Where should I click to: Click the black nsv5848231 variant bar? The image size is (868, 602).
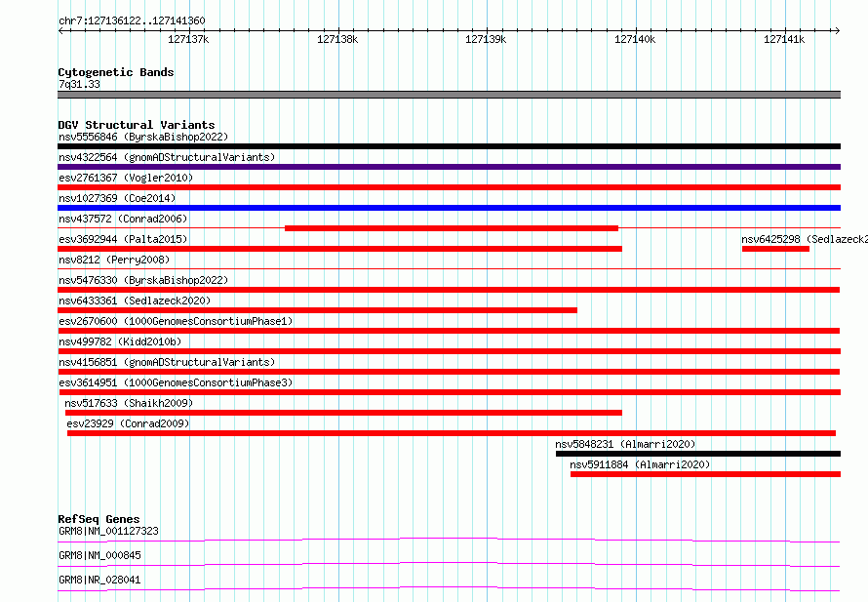(x=698, y=454)
